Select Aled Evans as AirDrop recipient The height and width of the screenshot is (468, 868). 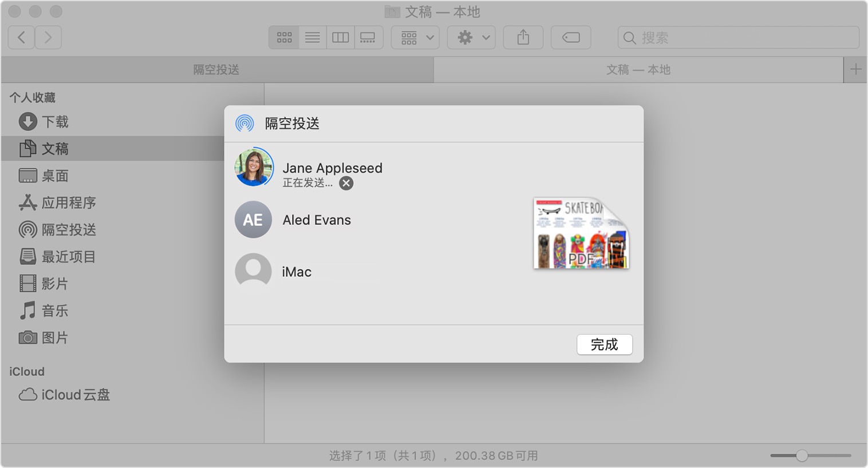[x=316, y=220]
